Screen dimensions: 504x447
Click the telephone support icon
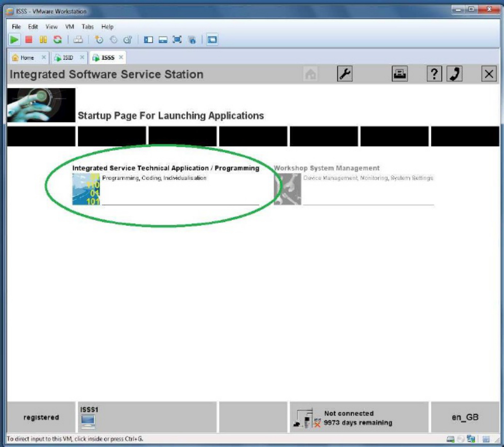(454, 74)
